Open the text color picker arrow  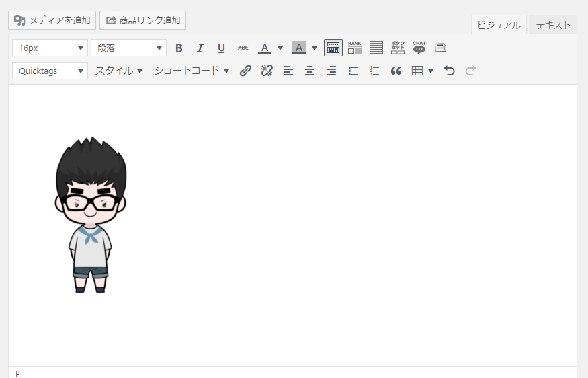(x=280, y=48)
